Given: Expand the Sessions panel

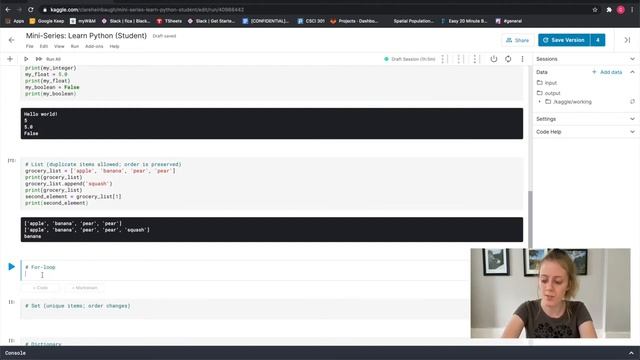Looking at the screenshot, I should (632, 59).
